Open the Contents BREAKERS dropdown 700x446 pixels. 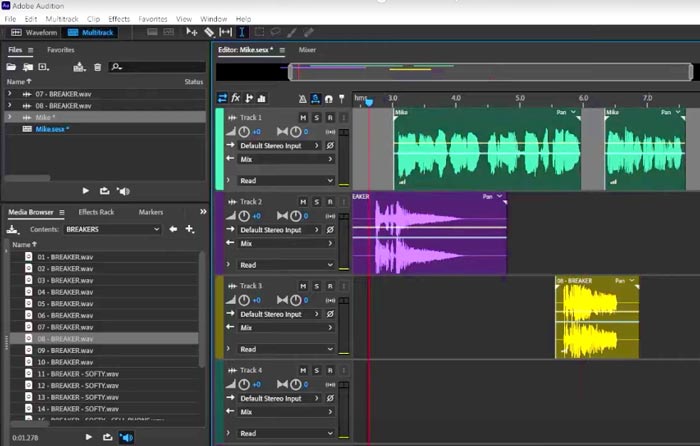(x=112, y=229)
